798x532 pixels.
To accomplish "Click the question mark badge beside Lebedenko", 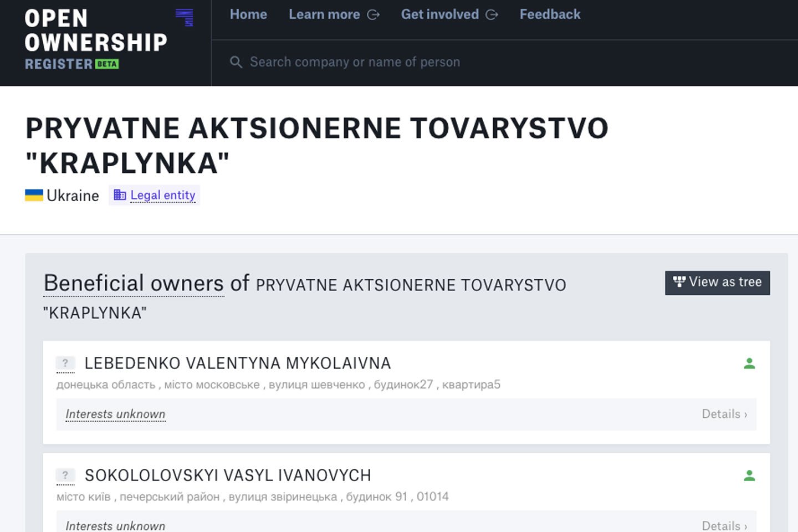I will point(65,364).
